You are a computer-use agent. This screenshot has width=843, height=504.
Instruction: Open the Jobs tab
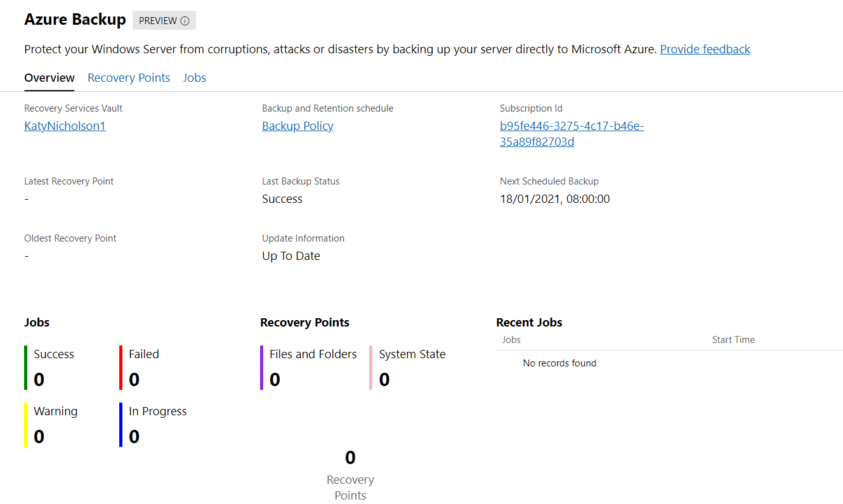pos(194,78)
